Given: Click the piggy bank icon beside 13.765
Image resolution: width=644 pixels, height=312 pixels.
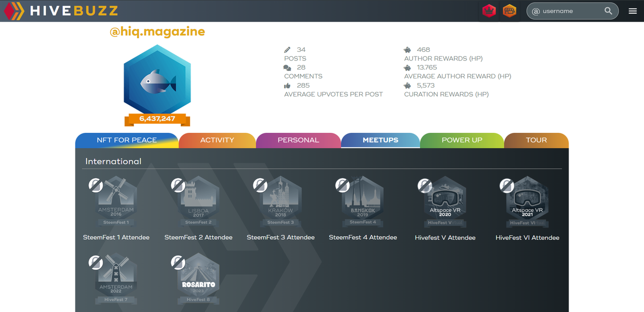Looking at the screenshot, I should click(408, 67).
